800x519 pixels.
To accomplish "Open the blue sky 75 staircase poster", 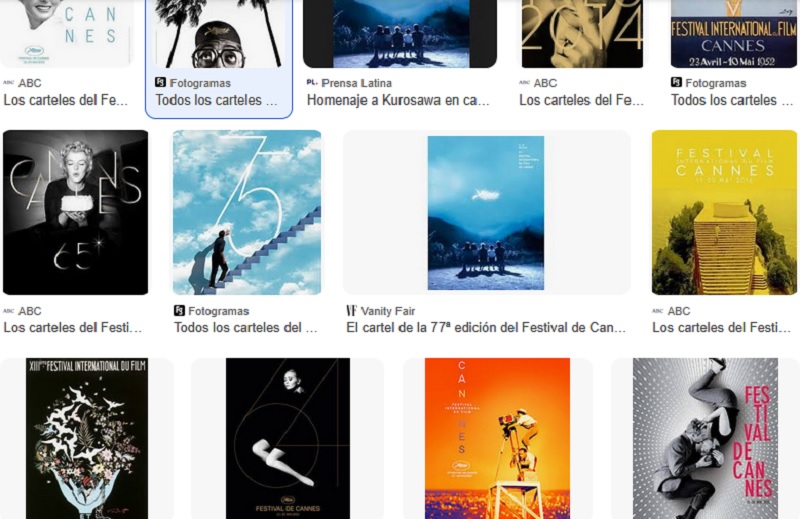I will pyautogui.click(x=247, y=212).
